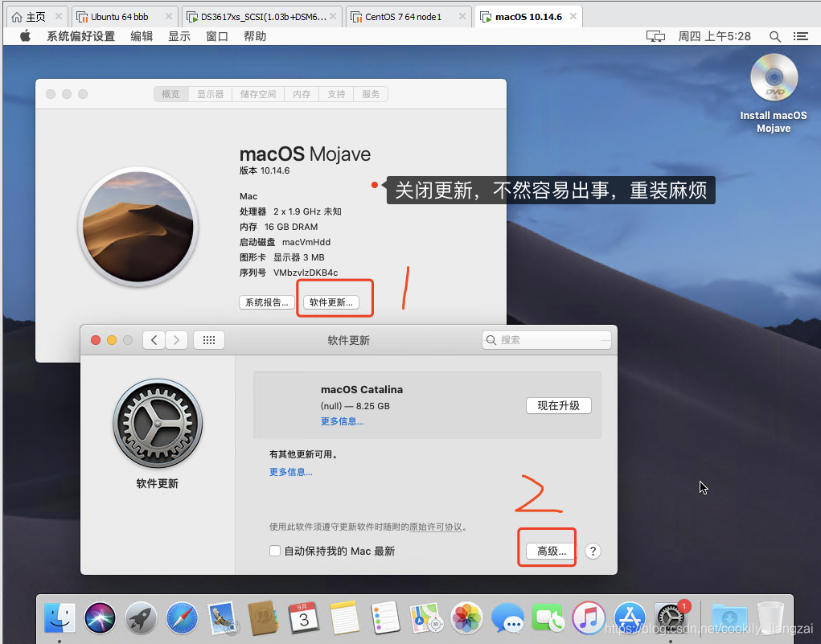The image size is (821, 644).
Task: Open Contacts book icon in Dock
Action: (263, 617)
